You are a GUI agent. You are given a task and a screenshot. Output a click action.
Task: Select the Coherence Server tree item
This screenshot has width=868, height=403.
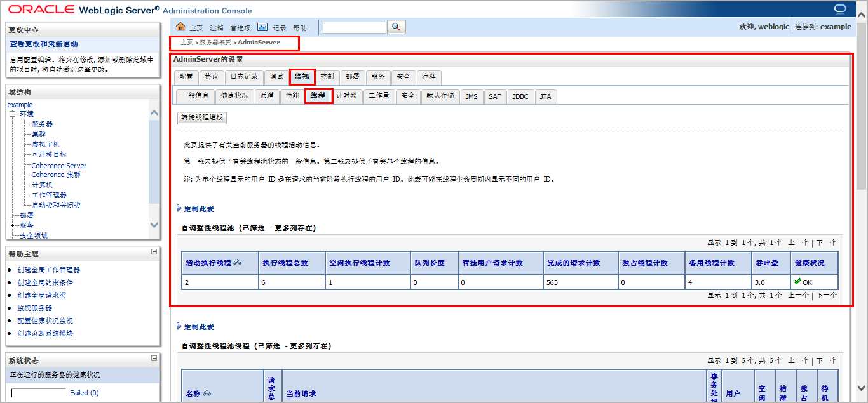pyautogui.click(x=58, y=165)
